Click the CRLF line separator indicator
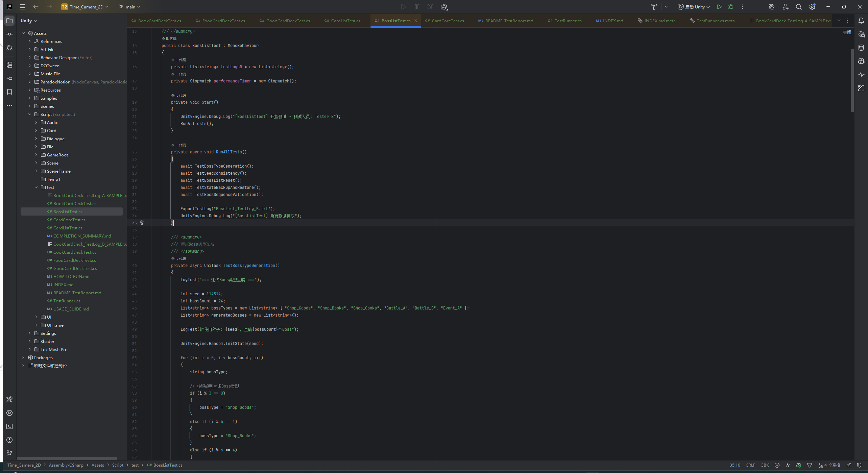This screenshot has height=473, width=868. tap(750, 465)
